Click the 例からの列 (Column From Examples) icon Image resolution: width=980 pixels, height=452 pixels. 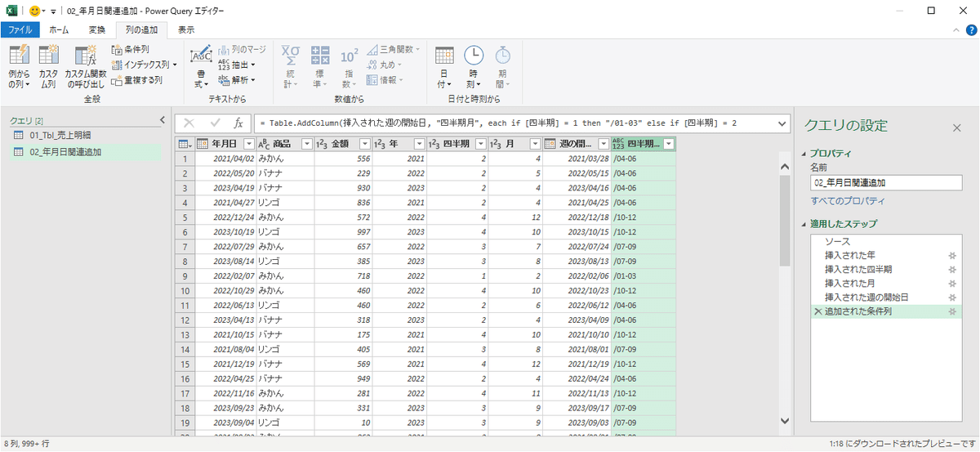(19, 56)
